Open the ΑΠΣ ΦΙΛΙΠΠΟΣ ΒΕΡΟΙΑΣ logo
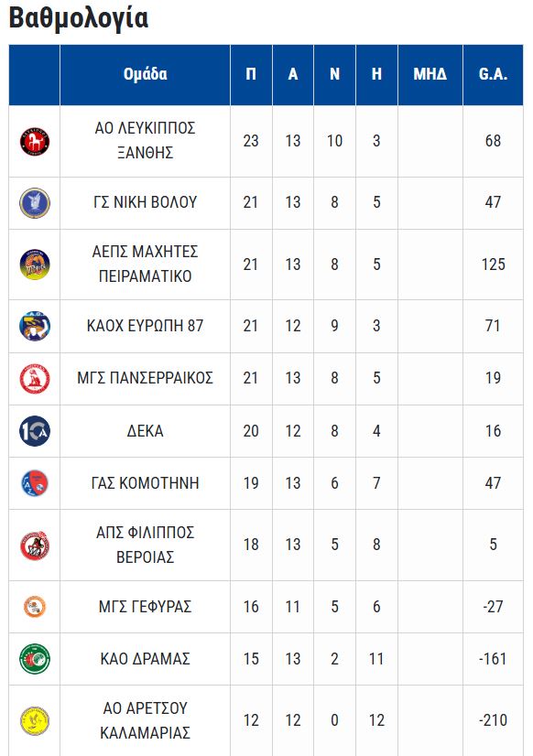 click(x=35, y=545)
